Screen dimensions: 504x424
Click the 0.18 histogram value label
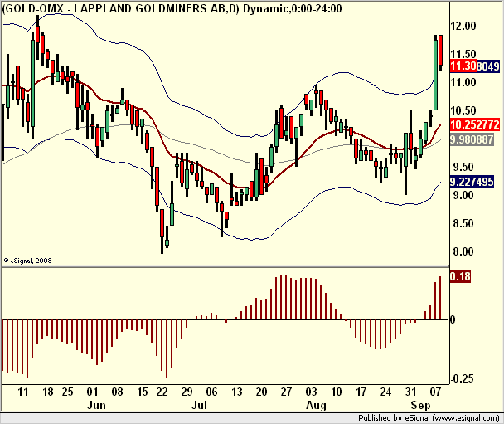click(460, 276)
